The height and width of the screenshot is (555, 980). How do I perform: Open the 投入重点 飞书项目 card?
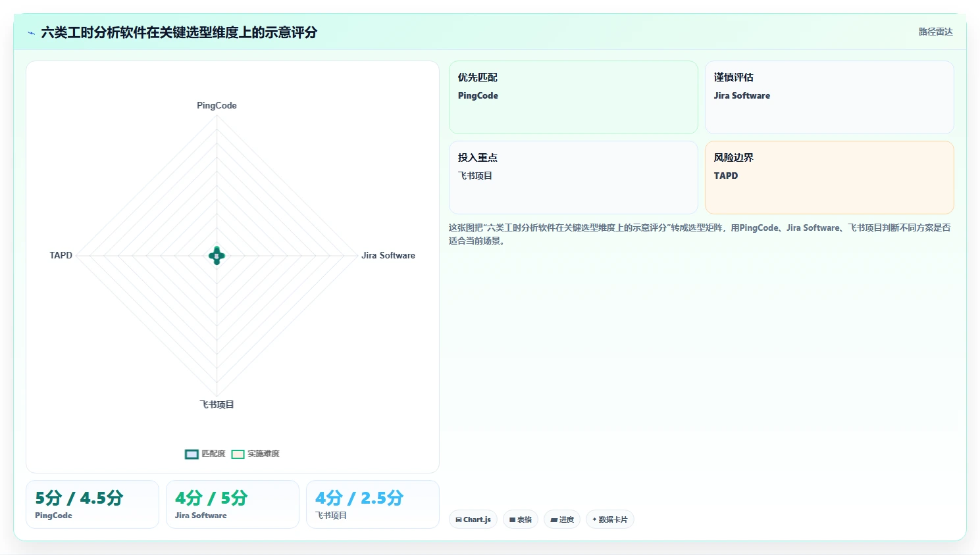point(573,178)
